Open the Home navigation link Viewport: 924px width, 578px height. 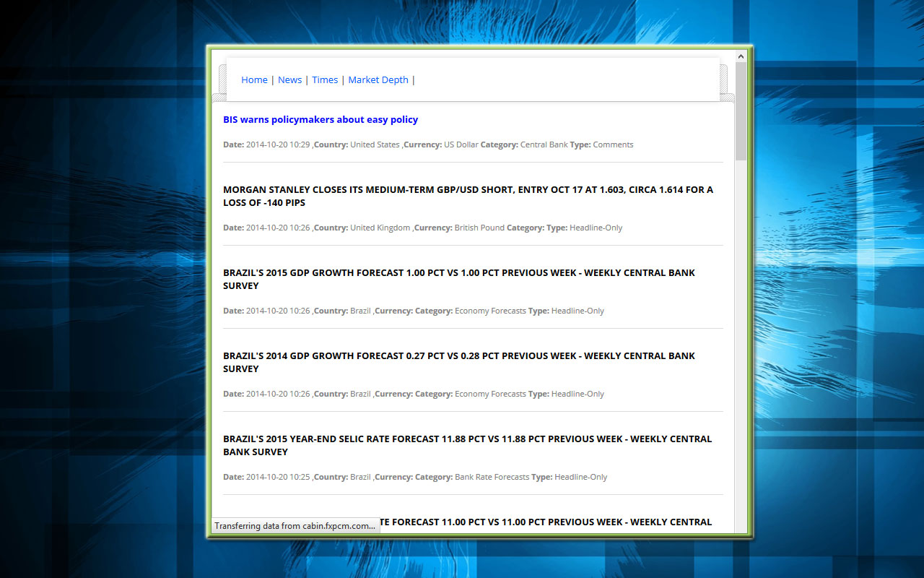point(254,80)
